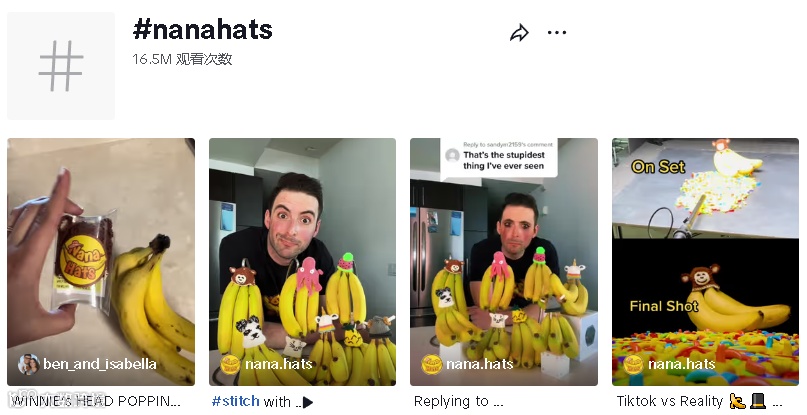This screenshot has width=807, height=415.
Task: Play the On Set vs Final Shot video
Action: (706, 262)
